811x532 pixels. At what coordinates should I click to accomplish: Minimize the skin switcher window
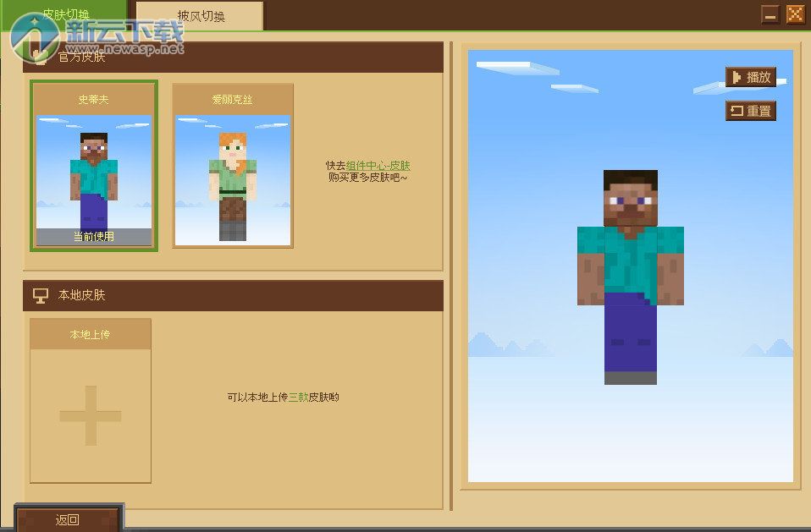[770, 15]
